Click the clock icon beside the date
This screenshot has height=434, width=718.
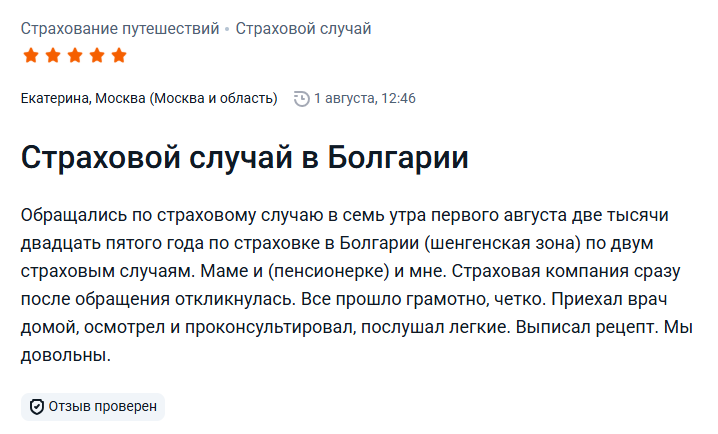301,98
